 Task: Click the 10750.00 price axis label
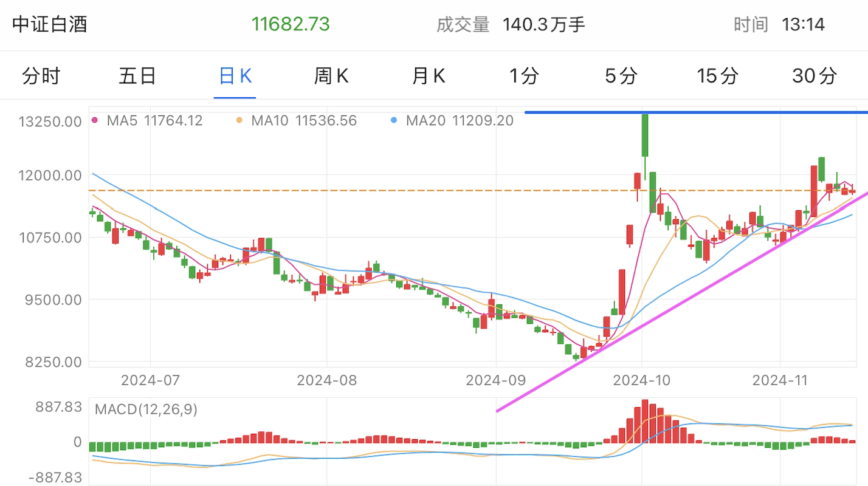(x=50, y=238)
